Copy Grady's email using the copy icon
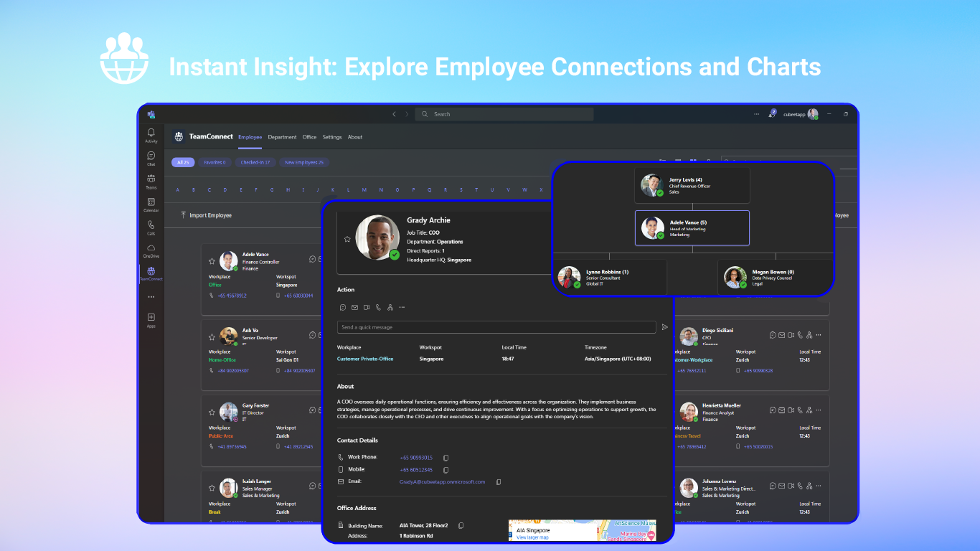 click(x=499, y=481)
